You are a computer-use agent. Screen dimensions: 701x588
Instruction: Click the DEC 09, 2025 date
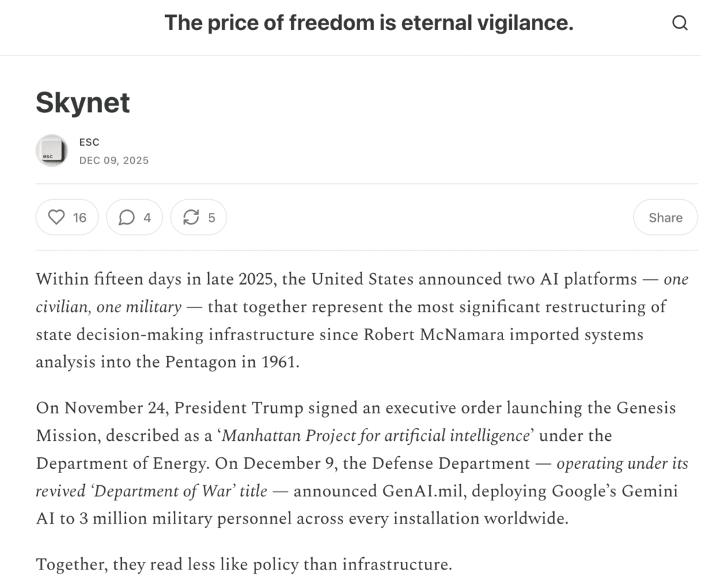click(114, 160)
